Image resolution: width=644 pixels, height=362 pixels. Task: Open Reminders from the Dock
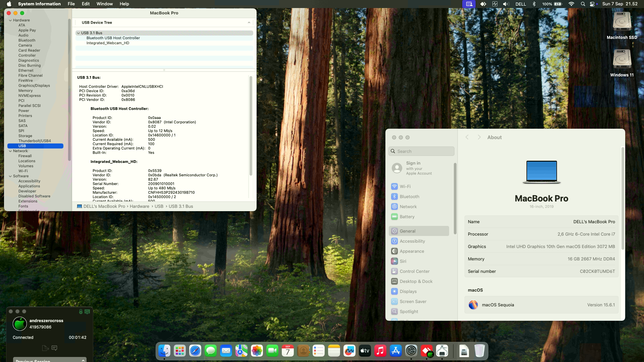(319, 351)
